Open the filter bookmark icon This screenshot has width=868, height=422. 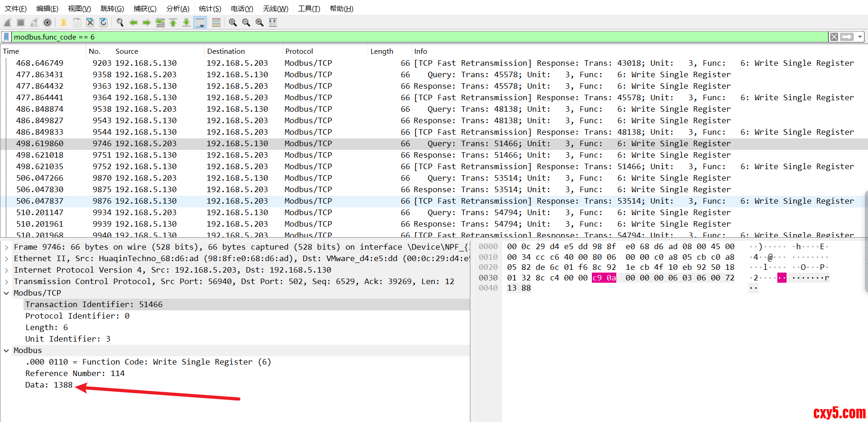(x=6, y=37)
